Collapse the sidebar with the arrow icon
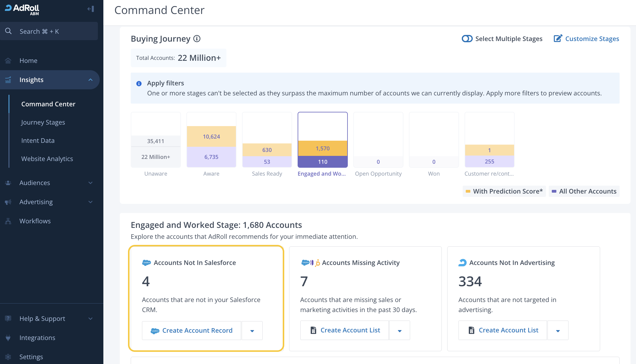This screenshot has width=636, height=364. pyautogui.click(x=91, y=9)
